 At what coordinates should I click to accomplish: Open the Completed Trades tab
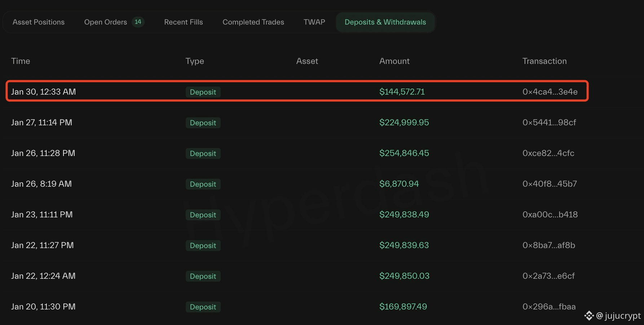[253, 22]
